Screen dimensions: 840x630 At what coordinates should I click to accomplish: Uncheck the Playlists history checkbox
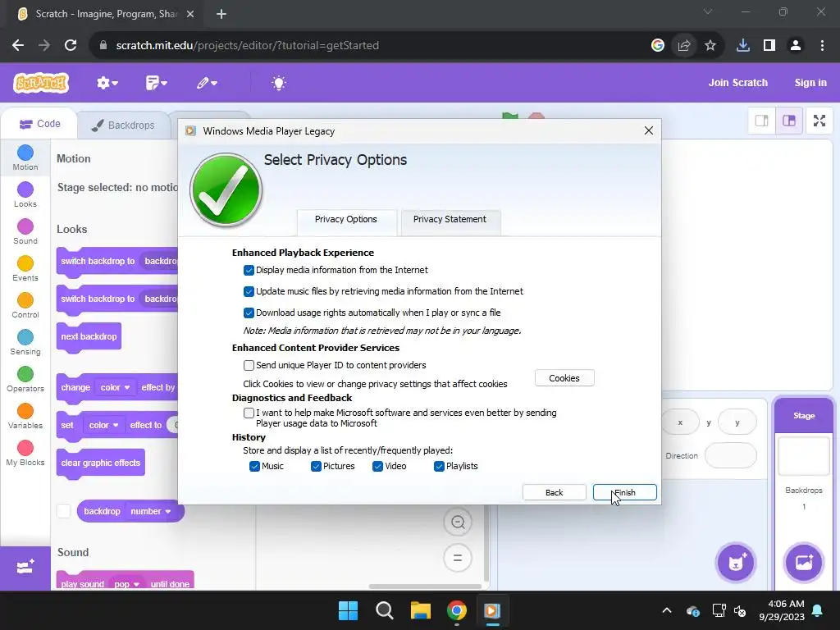tap(440, 466)
